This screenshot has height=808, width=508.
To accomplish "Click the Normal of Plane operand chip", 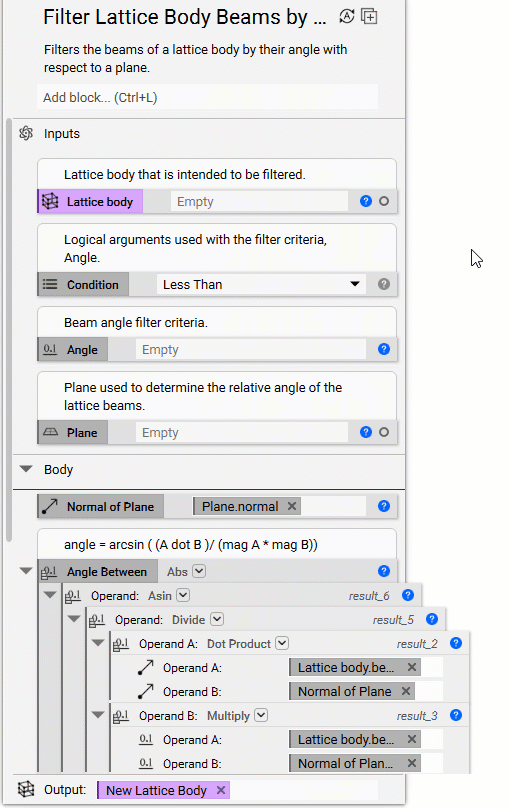I will [x=344, y=692].
